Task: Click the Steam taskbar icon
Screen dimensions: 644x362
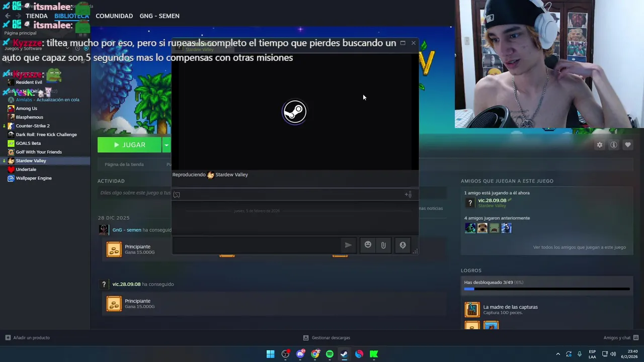Action: tap(344, 354)
